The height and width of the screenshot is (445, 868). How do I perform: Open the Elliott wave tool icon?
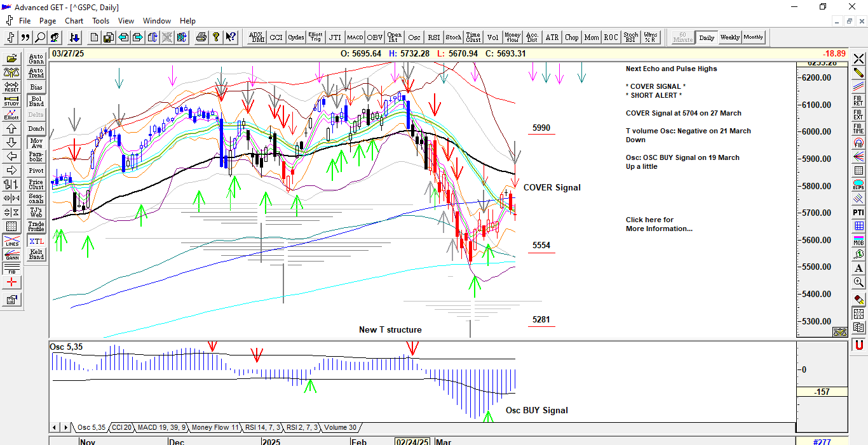(11, 114)
